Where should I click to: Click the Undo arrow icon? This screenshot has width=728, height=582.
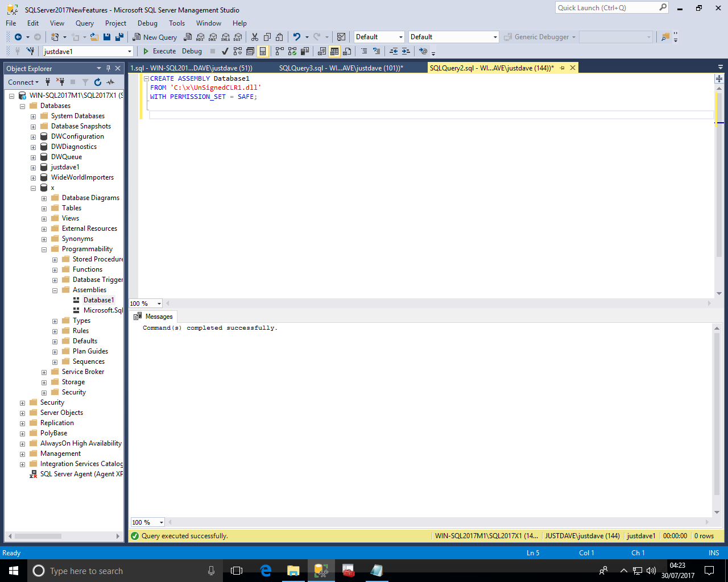pos(296,37)
